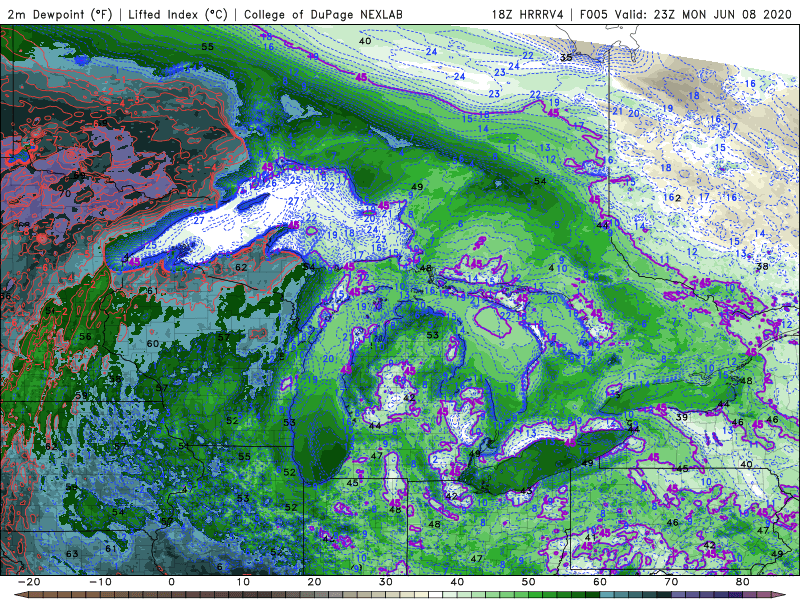Click the black '63' dewpoint value on map
800x600 pixels.
point(72,554)
